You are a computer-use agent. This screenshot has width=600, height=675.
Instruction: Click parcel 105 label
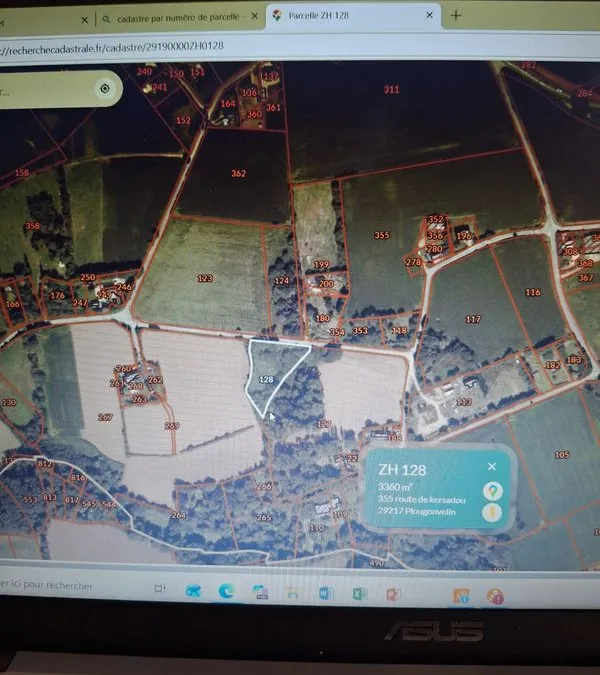click(562, 455)
